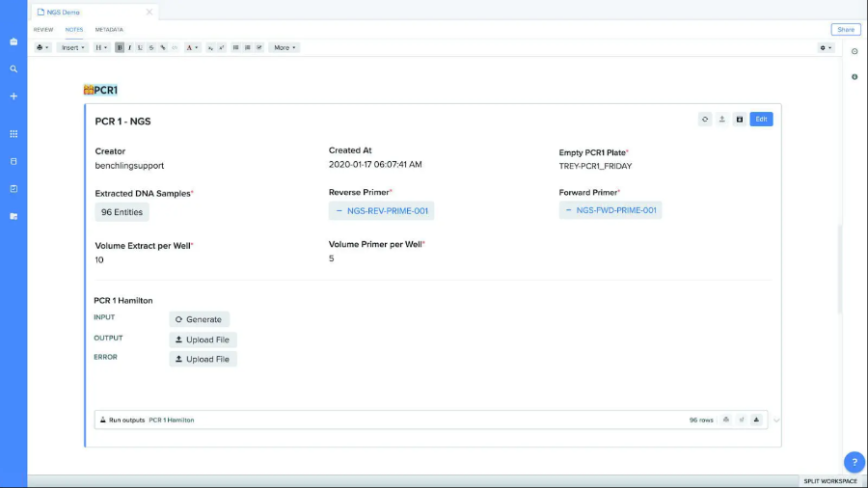
Task: Open the checklist requests icon in sidebar
Action: (14, 189)
